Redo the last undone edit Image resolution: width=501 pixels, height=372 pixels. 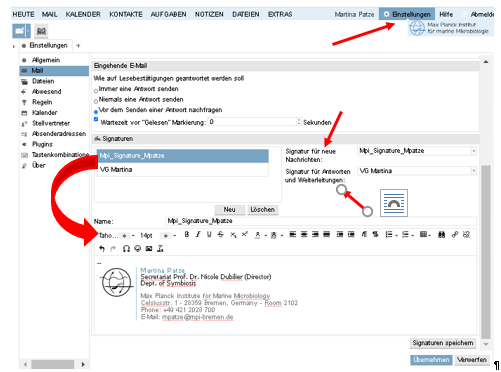click(113, 248)
